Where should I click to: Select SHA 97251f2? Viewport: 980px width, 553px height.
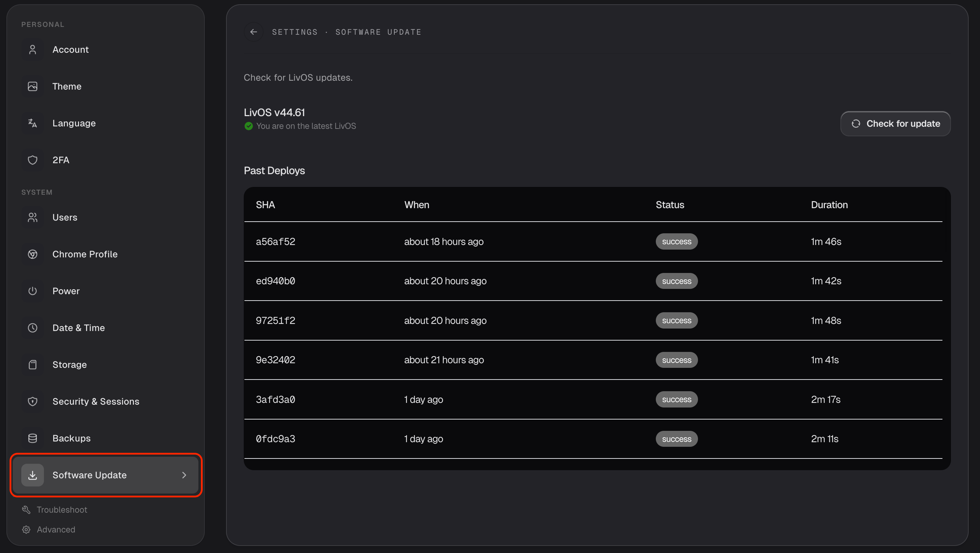[x=275, y=320]
